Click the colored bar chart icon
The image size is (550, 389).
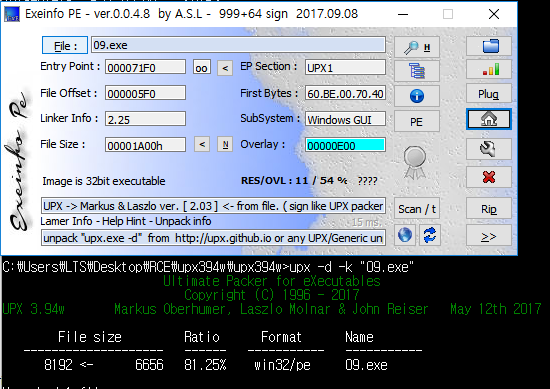[x=489, y=69]
